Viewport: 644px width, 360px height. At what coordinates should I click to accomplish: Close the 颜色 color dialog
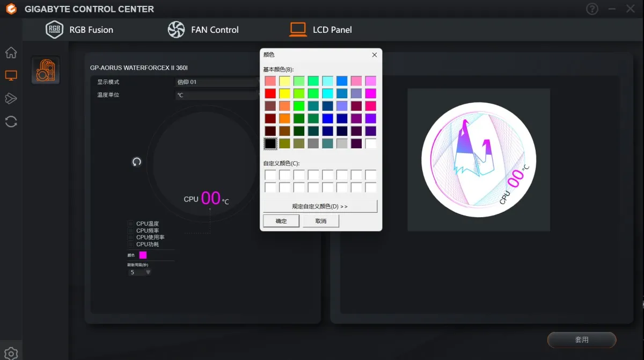point(374,55)
